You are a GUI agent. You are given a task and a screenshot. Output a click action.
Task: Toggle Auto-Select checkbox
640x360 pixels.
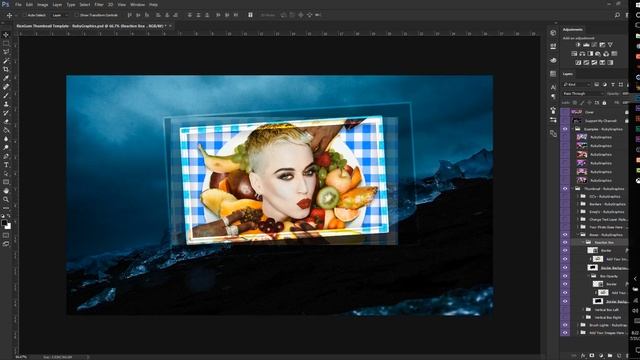click(x=25, y=15)
